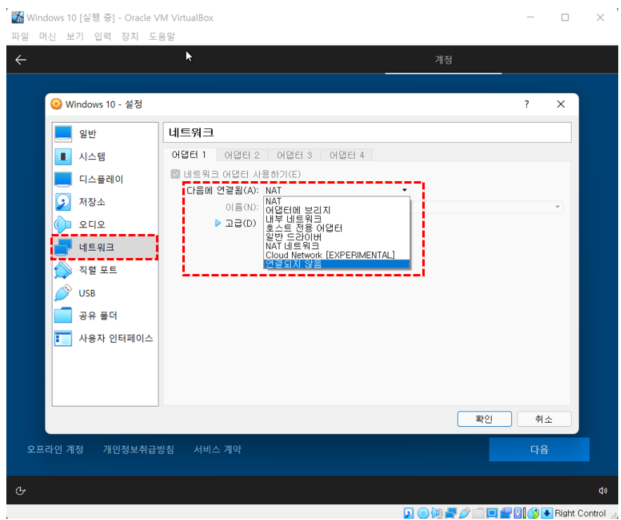Click the optical disc status icon
621x520 pixels.
pos(423,513)
